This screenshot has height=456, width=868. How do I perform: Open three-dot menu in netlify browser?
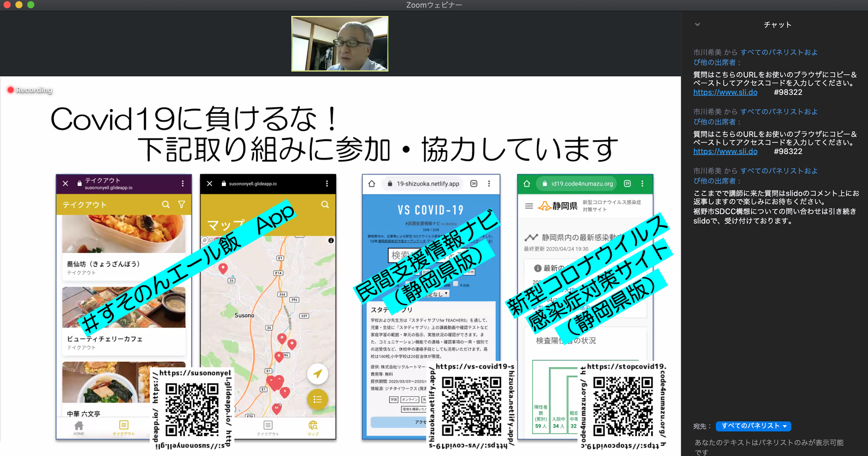[x=489, y=184]
